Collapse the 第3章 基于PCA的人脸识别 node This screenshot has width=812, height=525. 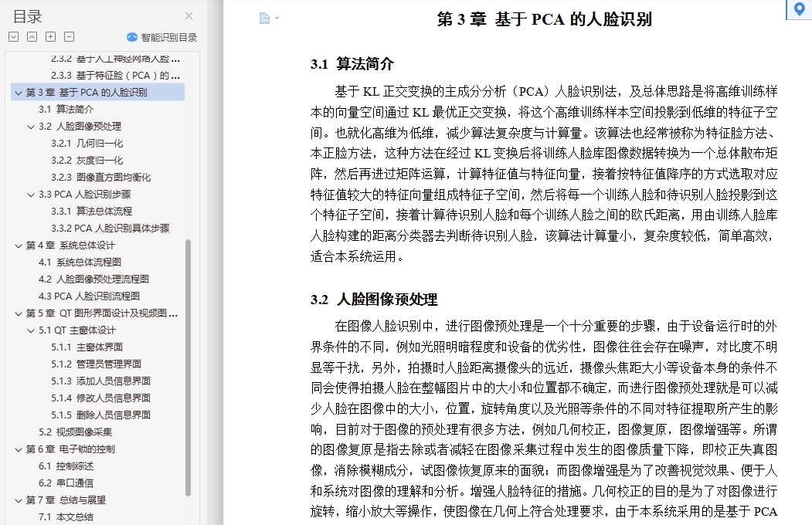point(19,93)
